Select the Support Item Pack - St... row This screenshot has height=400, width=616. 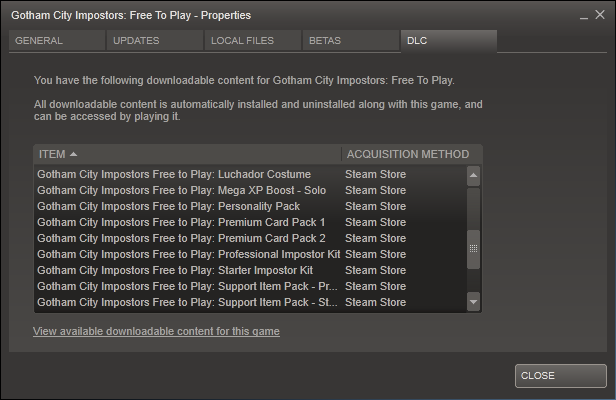tap(251, 302)
